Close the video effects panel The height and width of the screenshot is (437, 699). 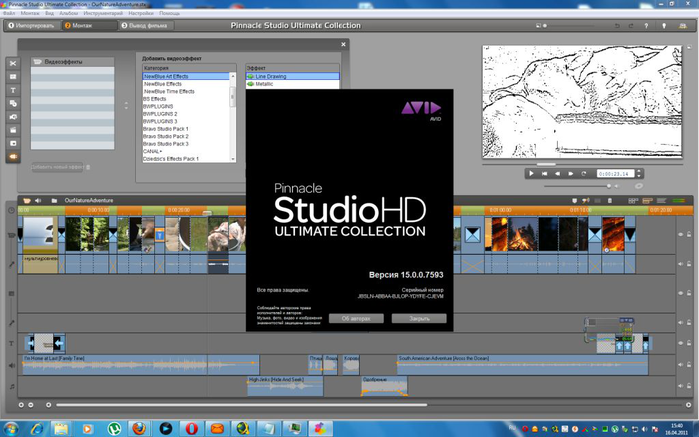(344, 44)
